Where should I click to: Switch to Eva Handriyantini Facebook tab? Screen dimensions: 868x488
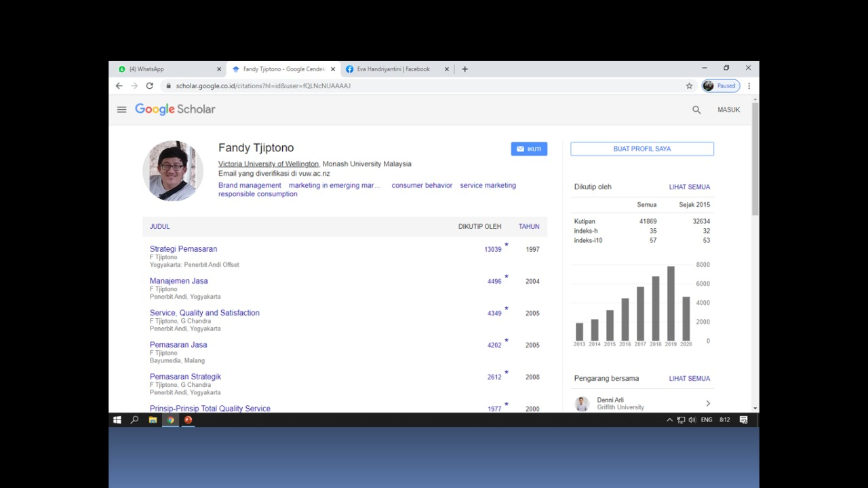pos(397,69)
